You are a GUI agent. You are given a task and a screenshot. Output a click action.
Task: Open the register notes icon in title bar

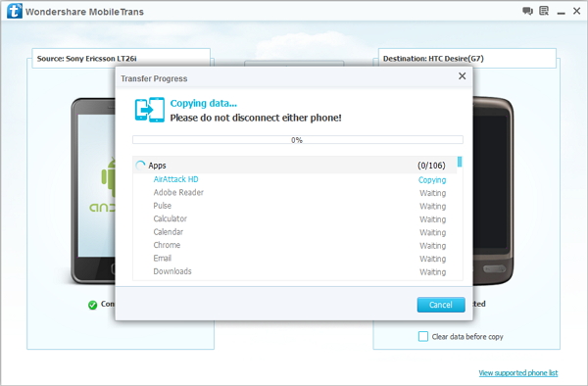(x=544, y=11)
